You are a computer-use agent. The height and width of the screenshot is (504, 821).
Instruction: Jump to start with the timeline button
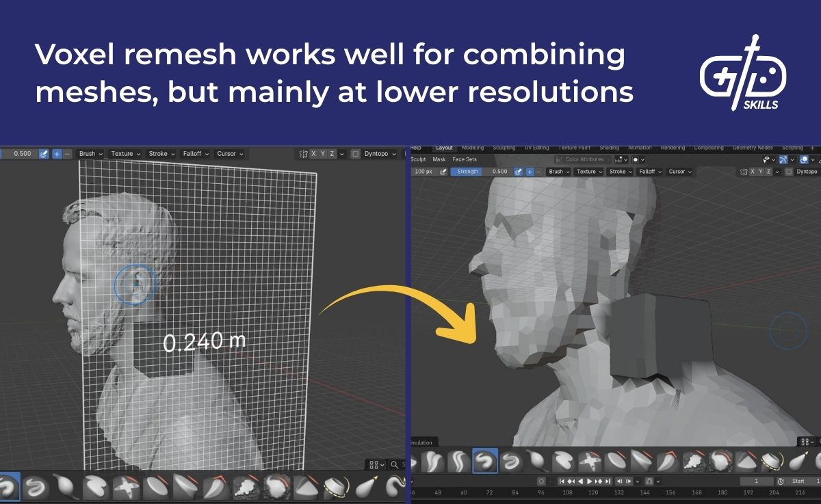562,481
